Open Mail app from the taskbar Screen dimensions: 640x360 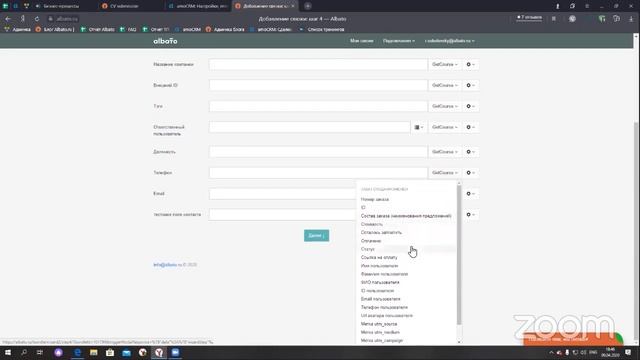coord(126,353)
